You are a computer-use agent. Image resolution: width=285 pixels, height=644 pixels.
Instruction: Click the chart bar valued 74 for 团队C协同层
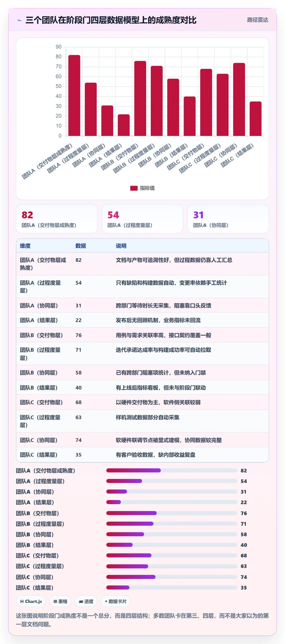(x=239, y=99)
